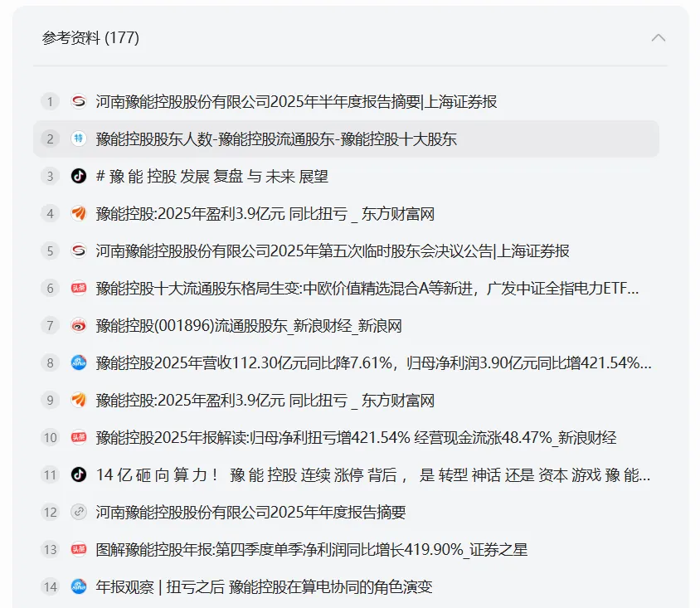Click the number badge 3
The height and width of the screenshot is (608, 700).
click(x=50, y=177)
